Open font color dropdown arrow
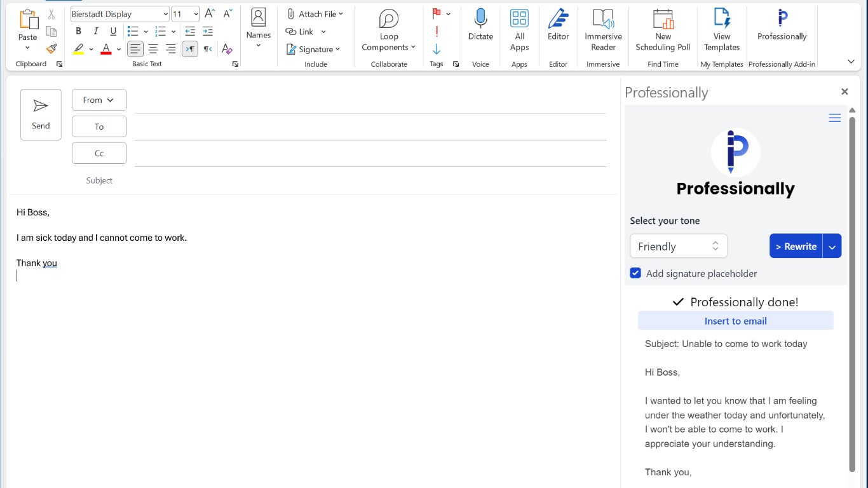Screen dimensions: 868x488 click(119, 49)
